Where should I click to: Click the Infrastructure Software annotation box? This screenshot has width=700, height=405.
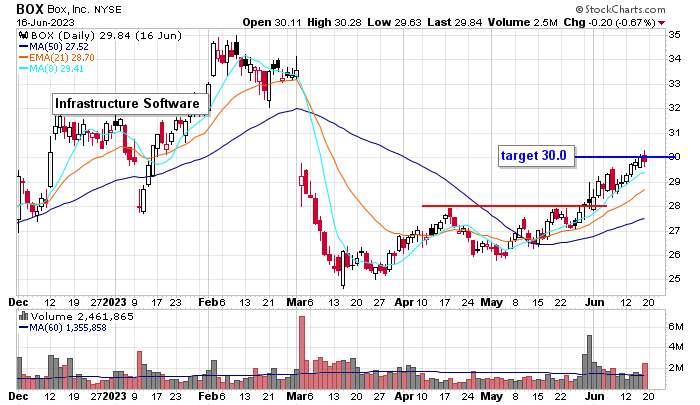[130, 104]
